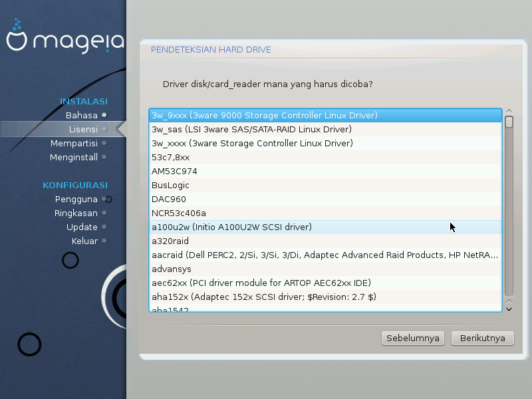532x399 pixels.
Task: Select the a320raid driver entry
Action: (325, 241)
